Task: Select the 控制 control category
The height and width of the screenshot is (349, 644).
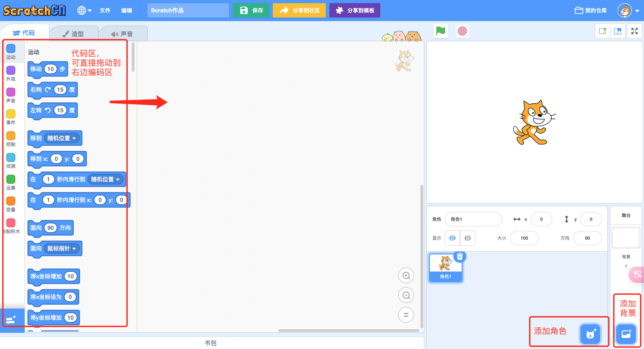Action: [11, 139]
